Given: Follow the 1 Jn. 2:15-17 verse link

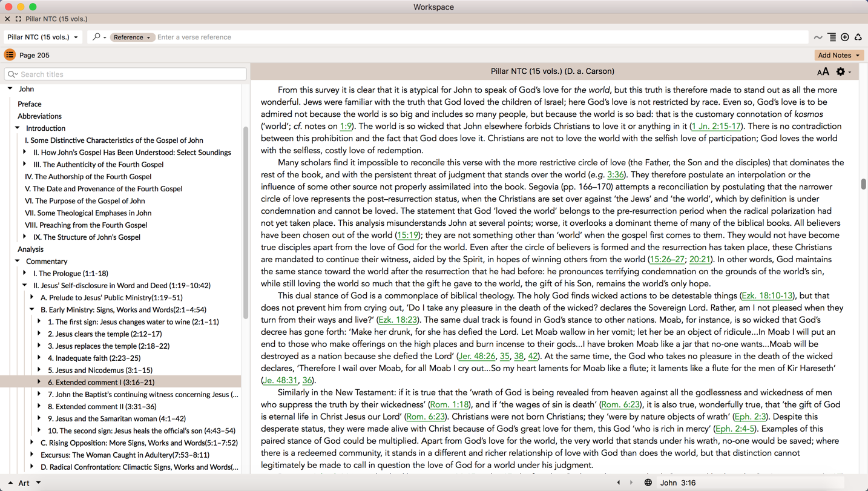Looking at the screenshot, I should click(716, 127).
